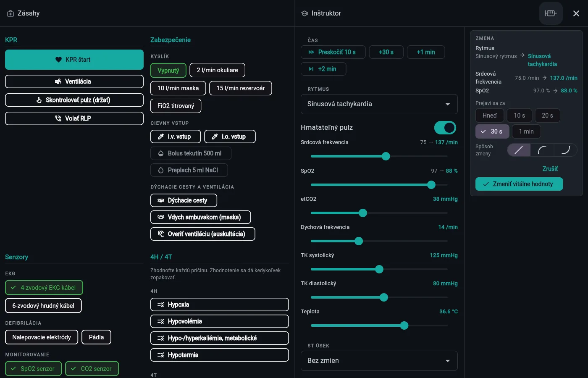
Task: Open the Rytmus dropdown Sínusová tachykardia
Action: (379, 104)
